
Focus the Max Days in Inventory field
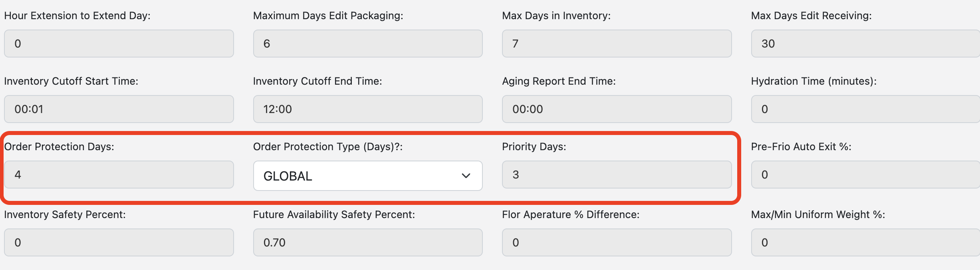[x=617, y=44]
